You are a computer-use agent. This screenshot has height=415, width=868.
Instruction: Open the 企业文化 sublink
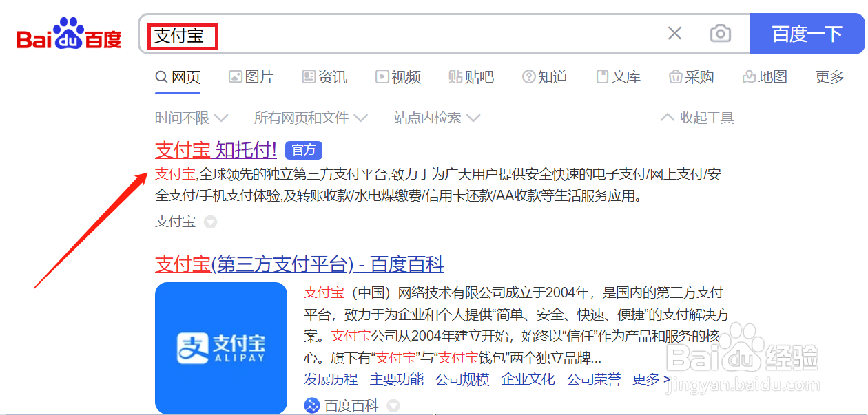click(528, 379)
